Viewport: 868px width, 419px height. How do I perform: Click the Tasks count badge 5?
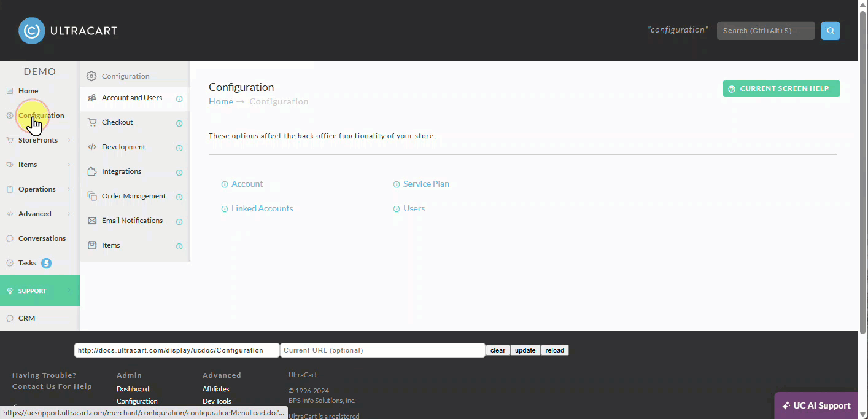[x=46, y=263]
